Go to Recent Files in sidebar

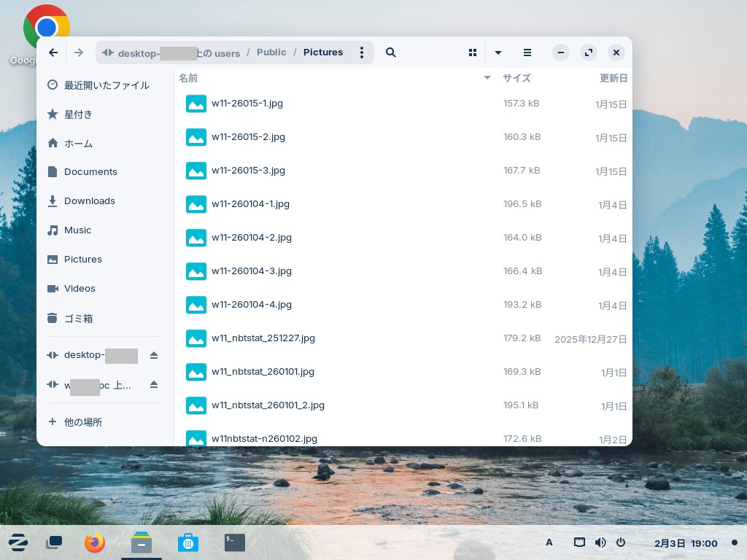(x=106, y=85)
